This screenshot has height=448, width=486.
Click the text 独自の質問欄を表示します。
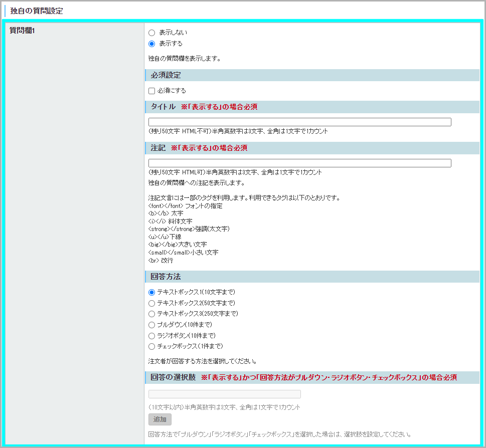(x=185, y=59)
